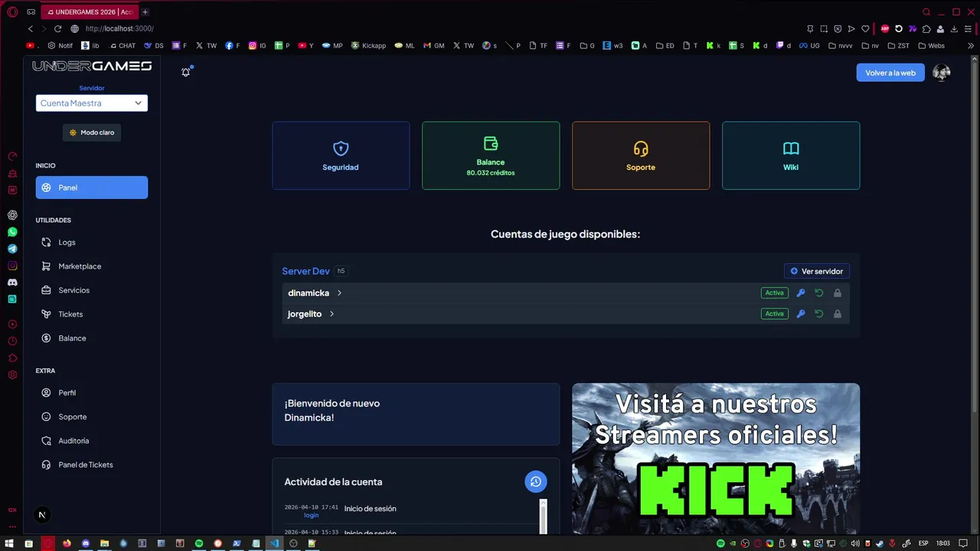Viewport: 980px width, 551px height.
Task: Open the user avatar in top right
Action: pos(942,73)
